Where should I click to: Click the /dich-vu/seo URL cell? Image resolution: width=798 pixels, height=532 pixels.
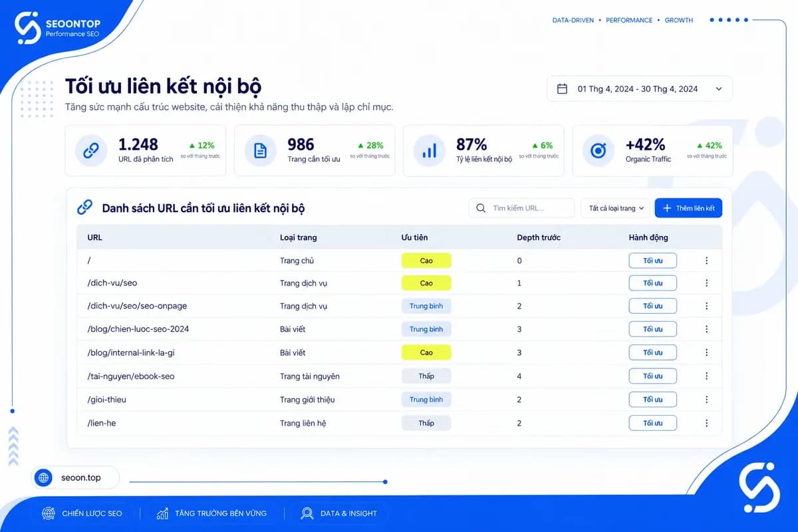coord(112,283)
